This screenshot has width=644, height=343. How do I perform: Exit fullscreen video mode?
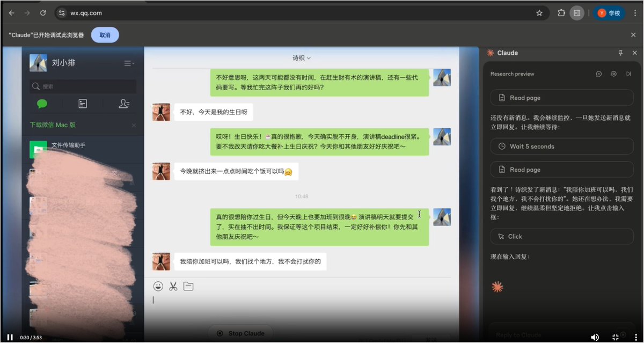coord(616,337)
